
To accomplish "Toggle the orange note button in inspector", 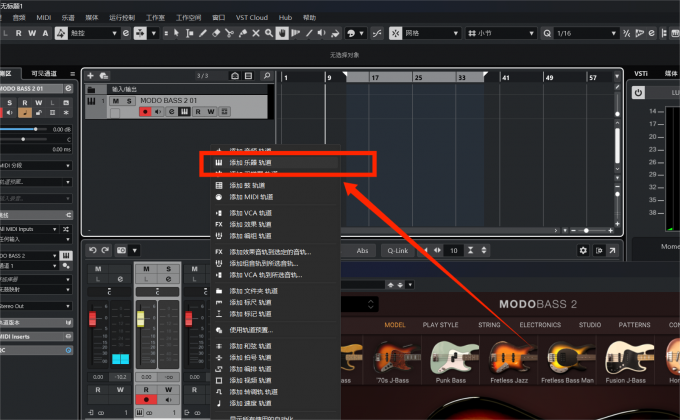I will 25,113.
